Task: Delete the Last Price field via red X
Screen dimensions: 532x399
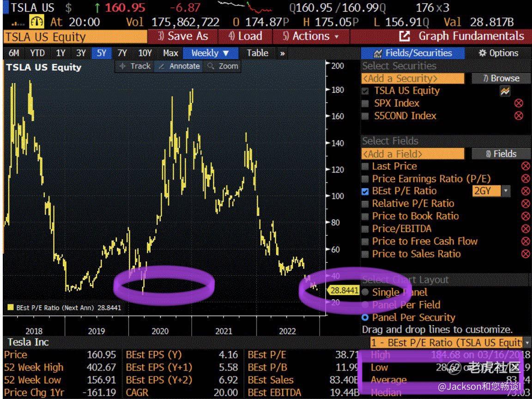Action: (526, 166)
